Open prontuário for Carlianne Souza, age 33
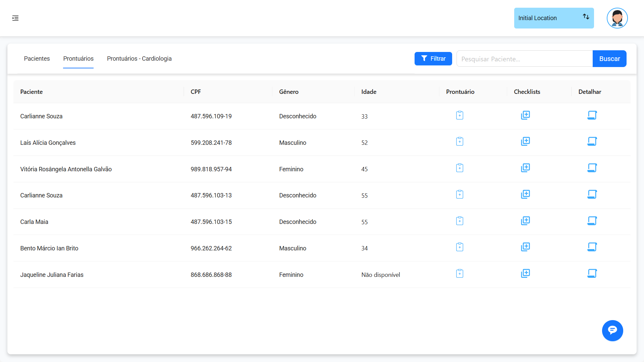Screen dimensions: 644x362 460,116
